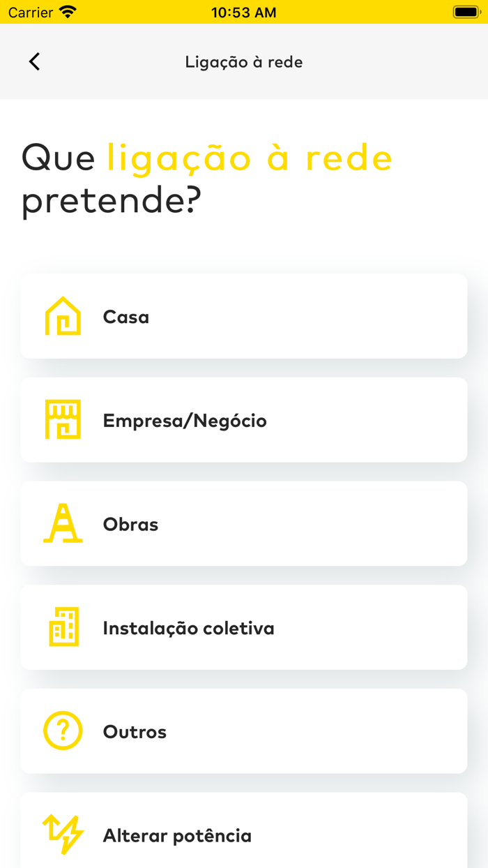Click the Wi-Fi icon in status bar
Image resolution: width=488 pixels, height=868 pixels.
[x=66, y=11]
